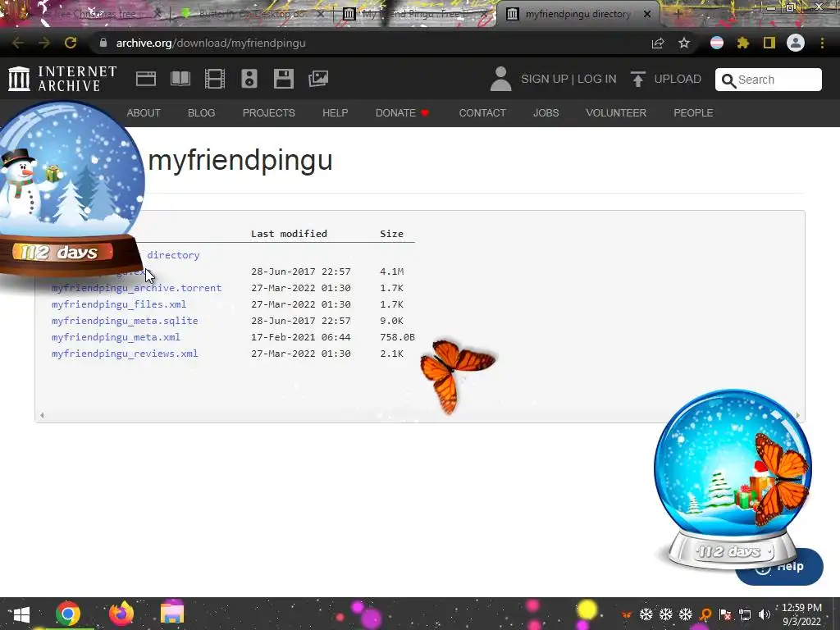Open the Web archive icon
The image size is (840, 630).
(x=146, y=79)
